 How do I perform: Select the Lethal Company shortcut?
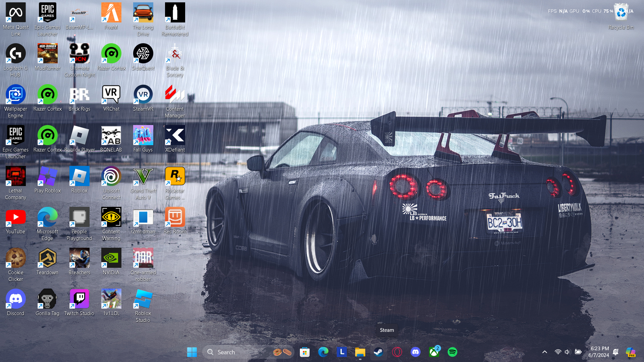[x=15, y=183]
